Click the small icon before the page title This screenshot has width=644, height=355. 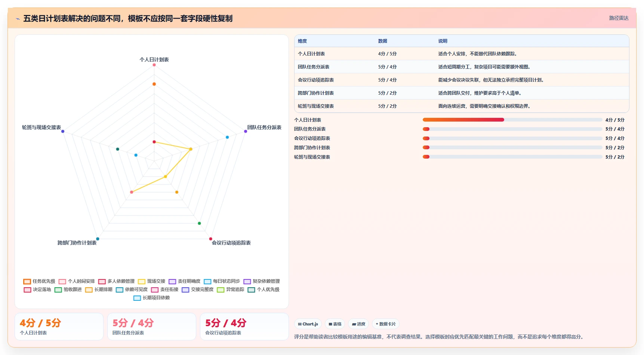[x=18, y=19]
